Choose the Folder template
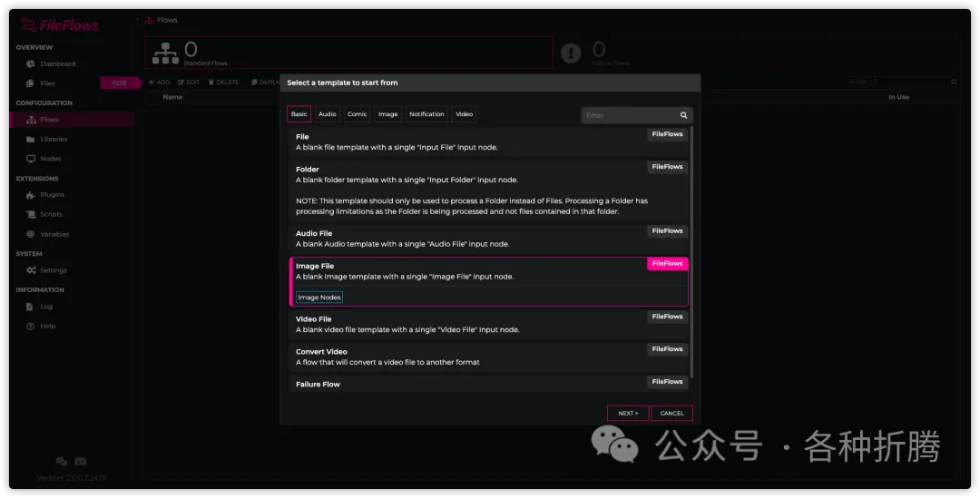This screenshot has height=498, width=980. [489, 190]
